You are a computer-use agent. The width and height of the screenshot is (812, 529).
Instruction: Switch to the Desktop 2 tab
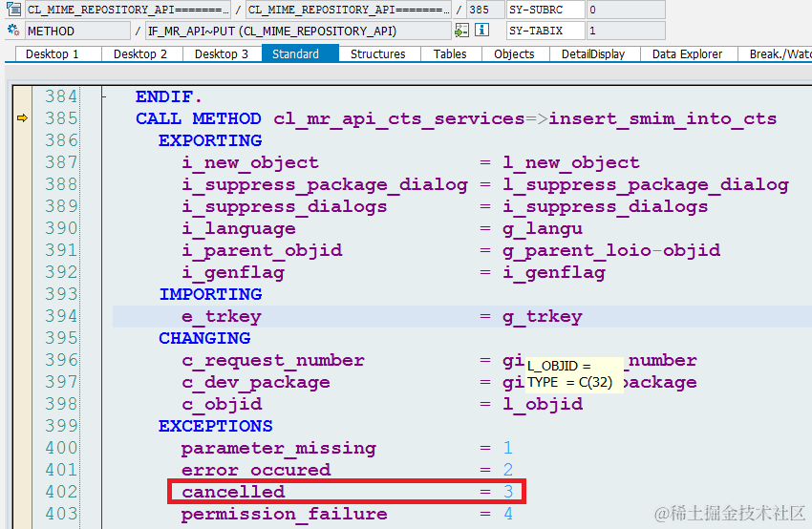point(140,53)
